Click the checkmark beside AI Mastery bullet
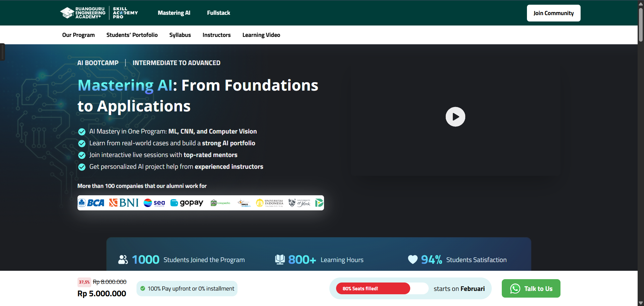 coord(82,132)
